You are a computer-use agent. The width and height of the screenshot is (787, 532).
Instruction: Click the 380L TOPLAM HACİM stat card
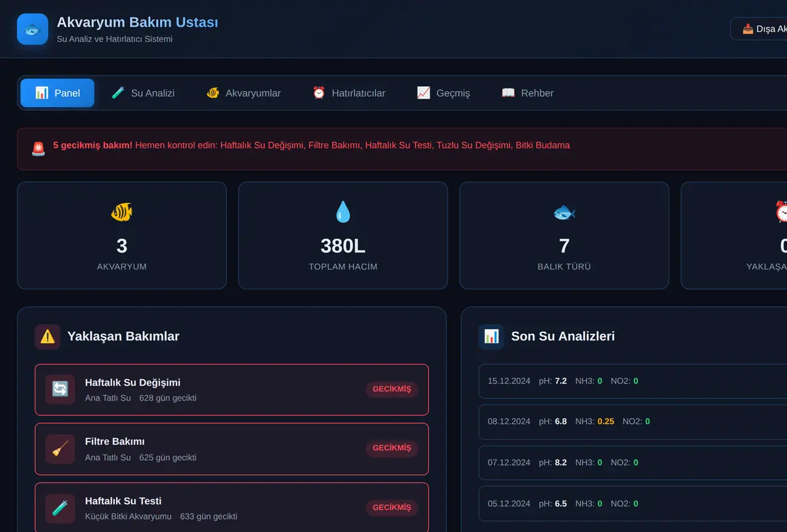[343, 235]
